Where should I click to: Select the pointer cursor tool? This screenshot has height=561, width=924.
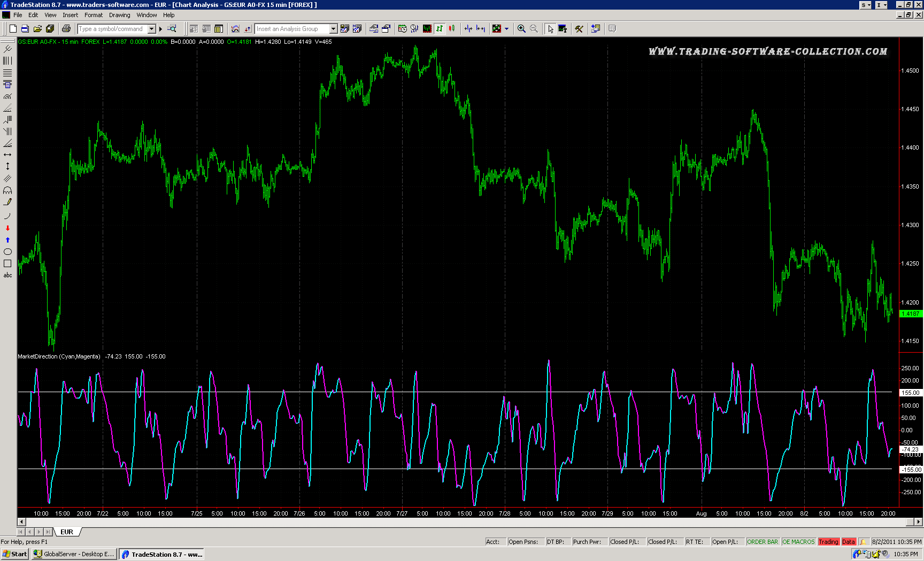(x=550, y=29)
